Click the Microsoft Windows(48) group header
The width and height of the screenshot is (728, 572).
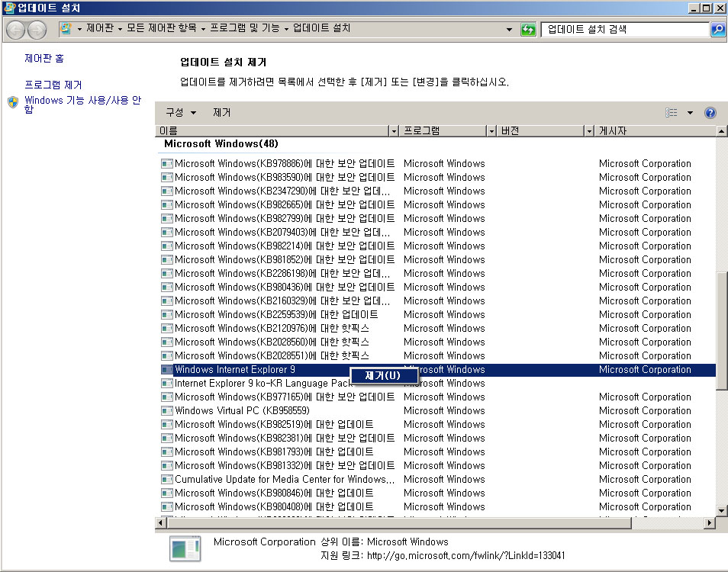(x=221, y=144)
